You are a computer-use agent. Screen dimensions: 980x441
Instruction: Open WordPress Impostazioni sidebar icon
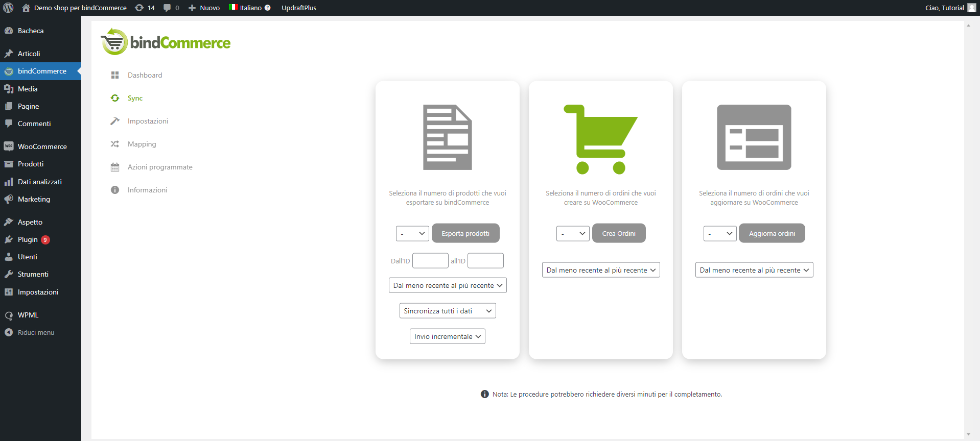[x=9, y=292]
